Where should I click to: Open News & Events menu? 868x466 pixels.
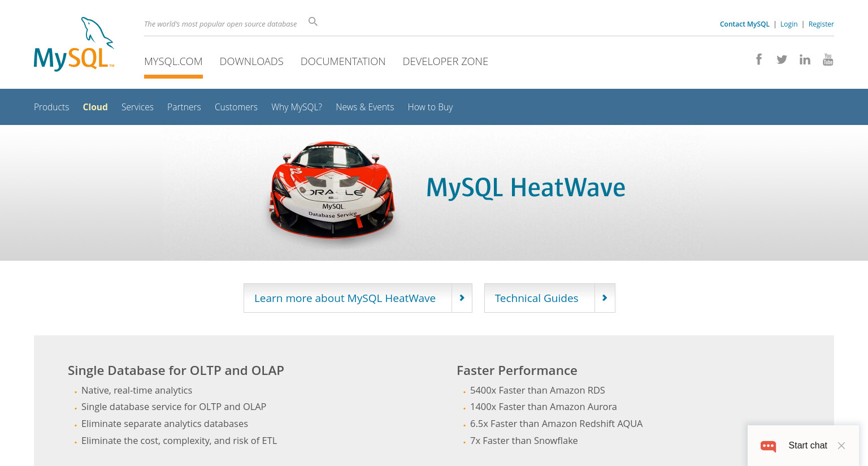coord(365,107)
